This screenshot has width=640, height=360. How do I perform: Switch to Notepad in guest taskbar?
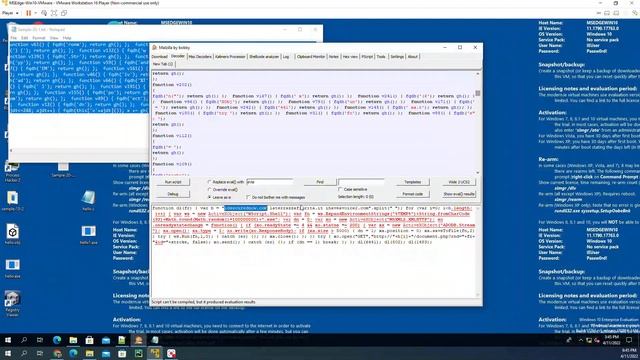(x=155, y=340)
